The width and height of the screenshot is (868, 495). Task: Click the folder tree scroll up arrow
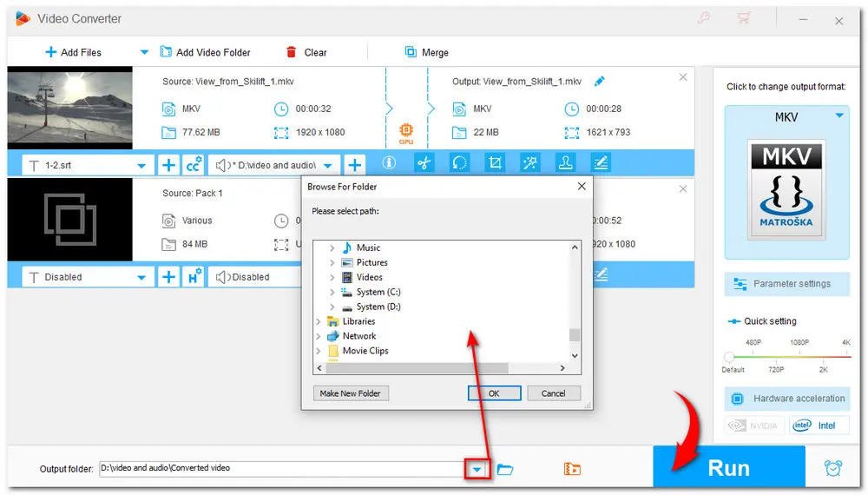point(575,247)
